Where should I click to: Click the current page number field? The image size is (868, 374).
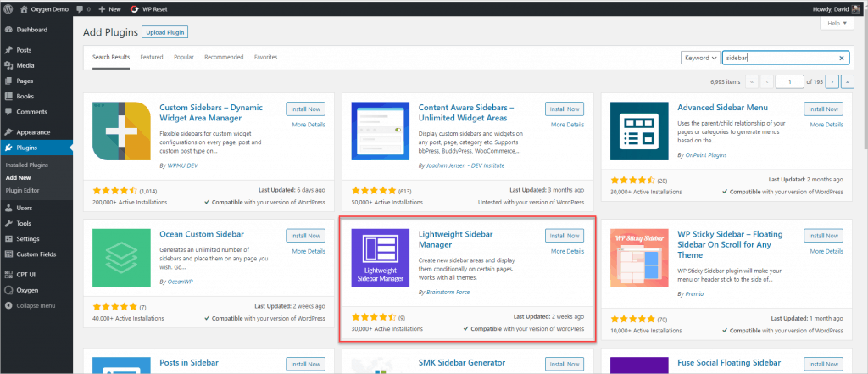click(790, 82)
